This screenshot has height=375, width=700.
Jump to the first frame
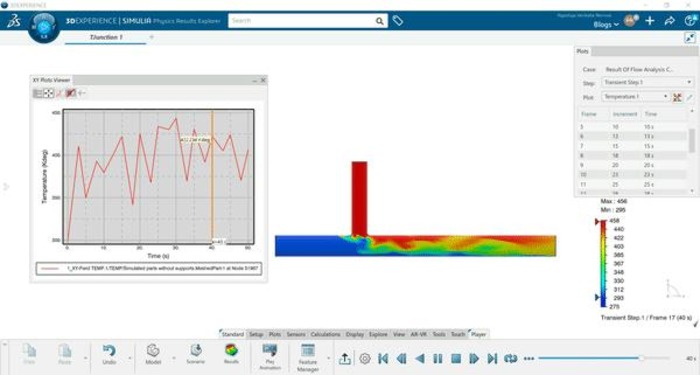[383, 358]
